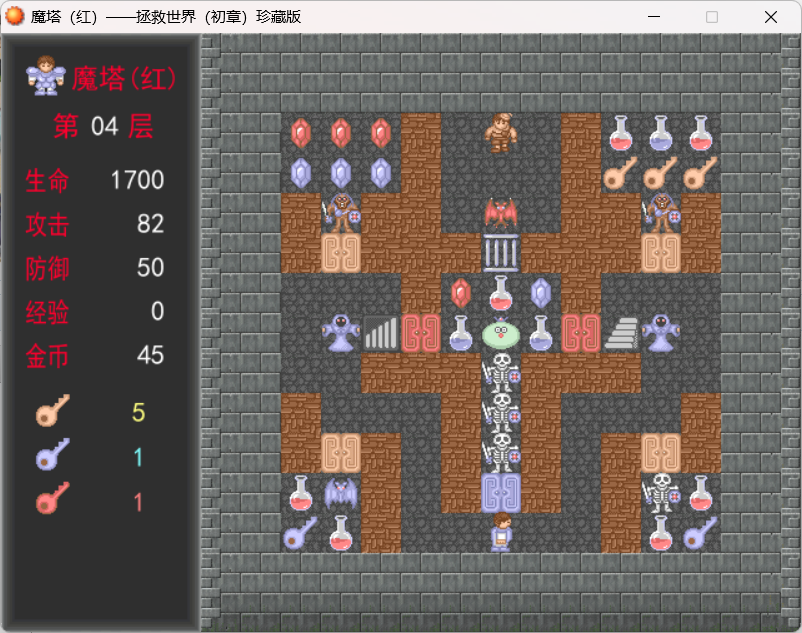This screenshot has width=802, height=633.
Task: Click the orange app icon in title bar
Action: click(x=14, y=16)
